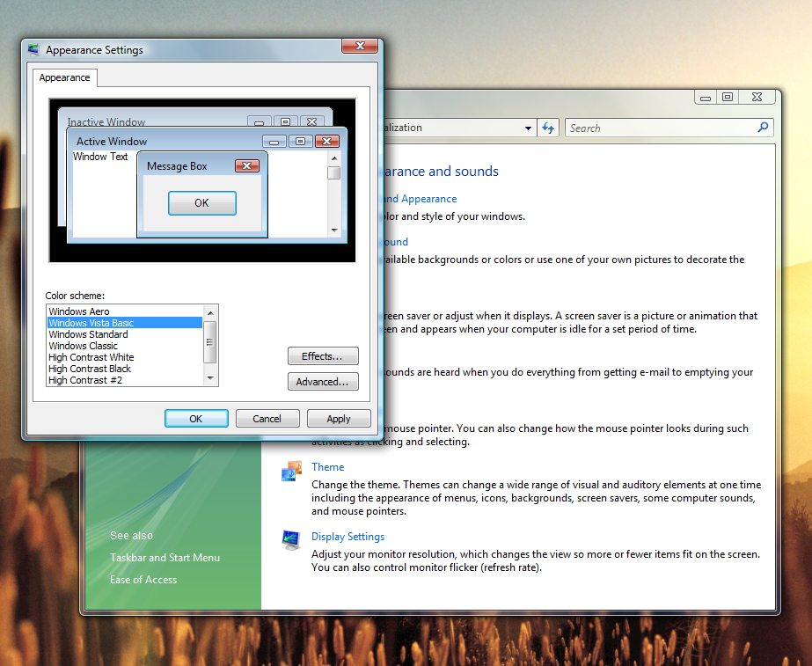Click the color scheme list up arrow
Screen dimensions: 812x666
pos(210,312)
